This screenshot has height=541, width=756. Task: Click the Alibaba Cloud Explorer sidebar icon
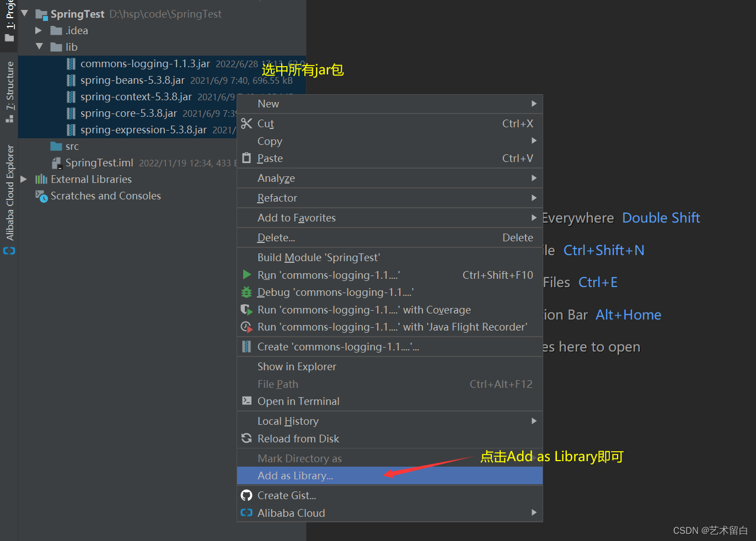[x=9, y=251]
